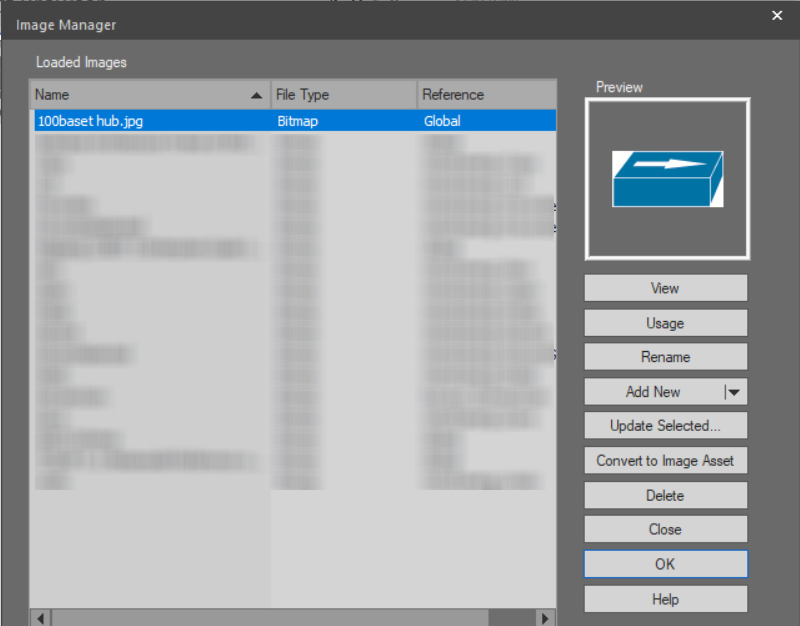
Task: Open Help for Image Manager
Action: click(665, 599)
